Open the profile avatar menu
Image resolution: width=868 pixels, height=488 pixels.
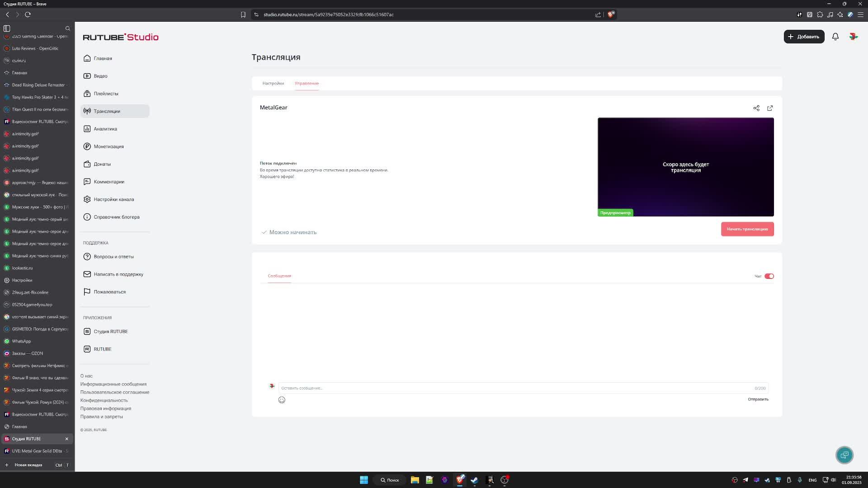pos(854,37)
